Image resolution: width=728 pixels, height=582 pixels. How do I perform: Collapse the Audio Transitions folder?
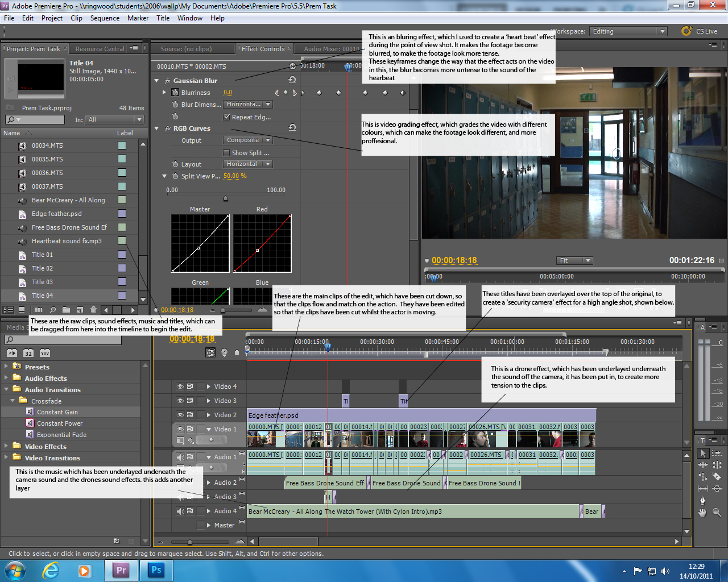(6, 389)
